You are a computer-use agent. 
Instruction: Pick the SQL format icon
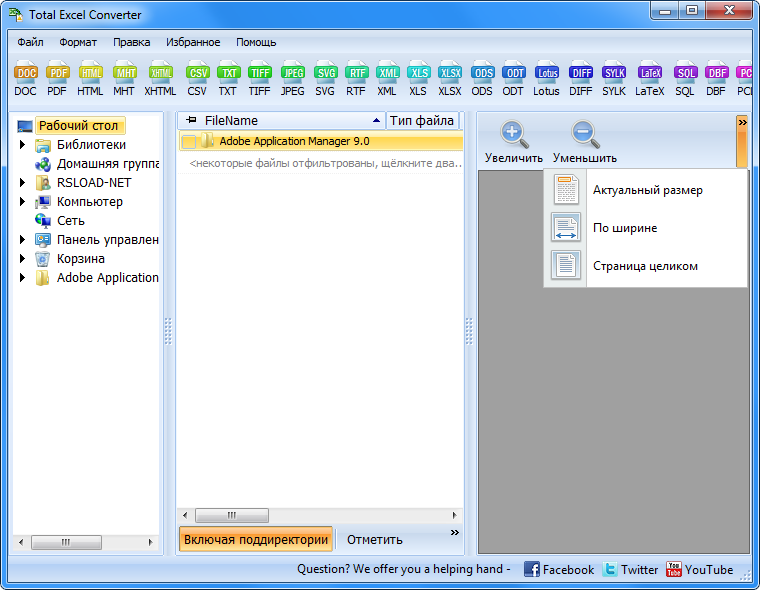(x=685, y=78)
